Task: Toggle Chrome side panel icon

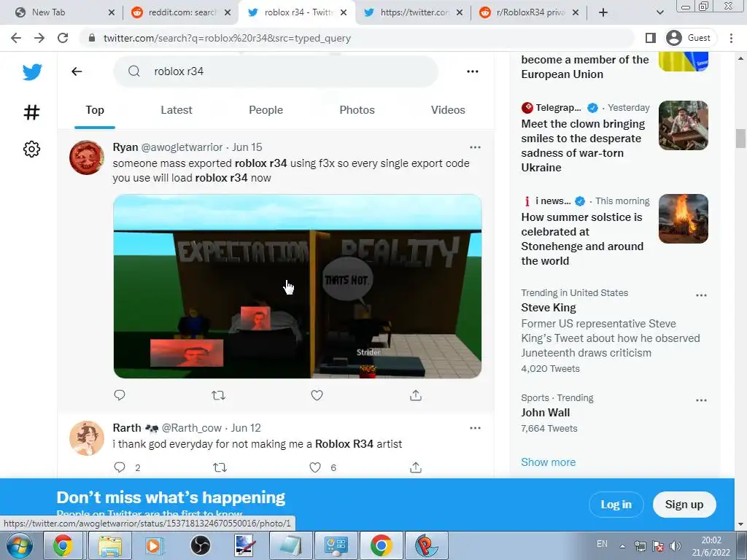Action: pyautogui.click(x=650, y=38)
